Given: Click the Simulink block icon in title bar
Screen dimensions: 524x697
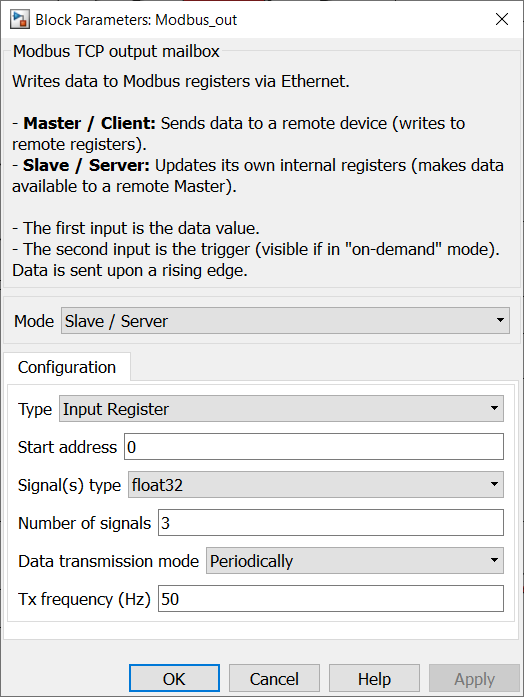Looking at the screenshot, I should pyautogui.click(x=20, y=20).
